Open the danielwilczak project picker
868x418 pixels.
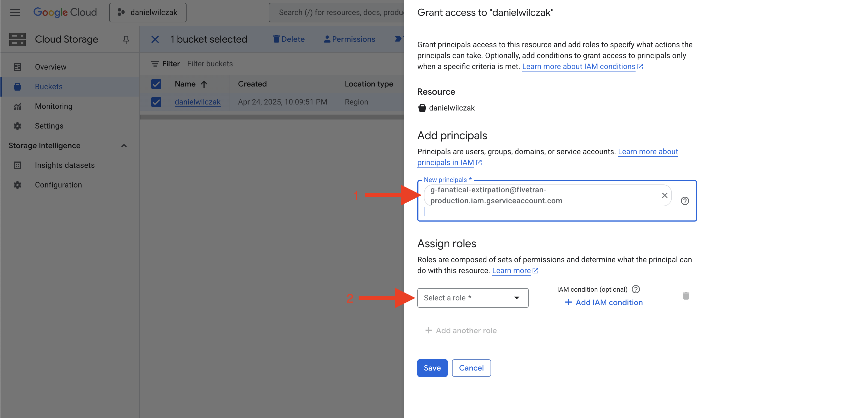pos(147,13)
